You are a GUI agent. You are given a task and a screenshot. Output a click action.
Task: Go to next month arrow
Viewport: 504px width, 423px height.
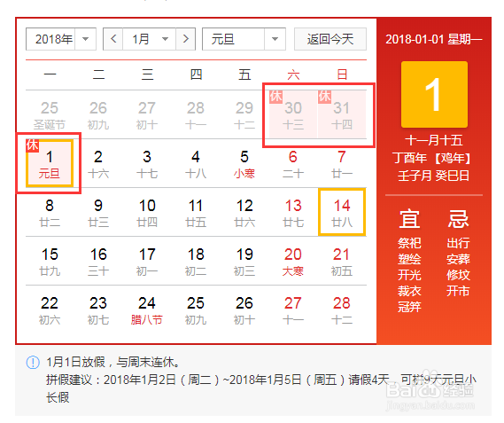[x=185, y=39]
